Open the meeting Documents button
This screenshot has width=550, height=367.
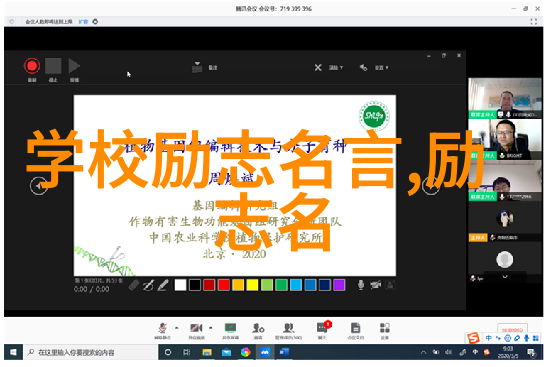pyautogui.click(x=355, y=331)
